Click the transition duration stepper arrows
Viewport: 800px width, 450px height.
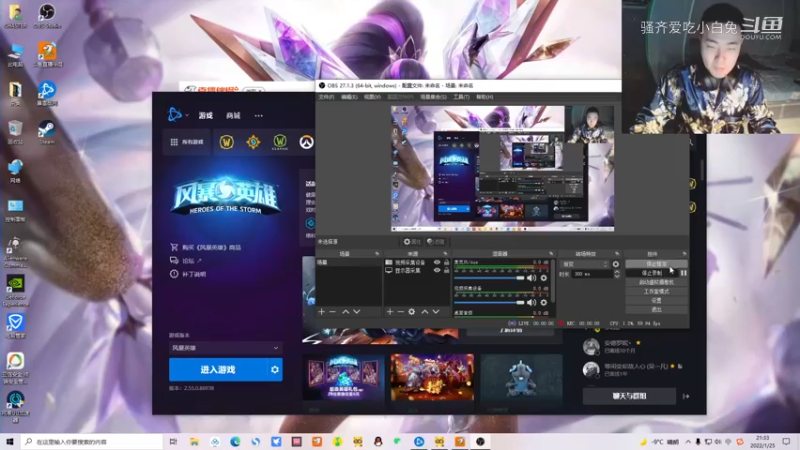[x=617, y=274]
